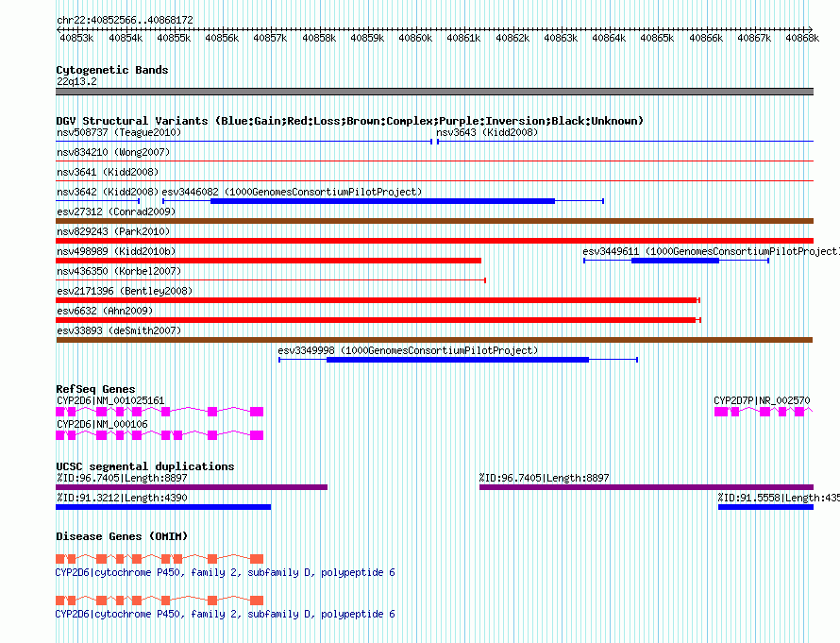Viewport: 840px width, 643px height.
Task: Select the blue bar under %ID:91.3212
Action: pos(163,507)
